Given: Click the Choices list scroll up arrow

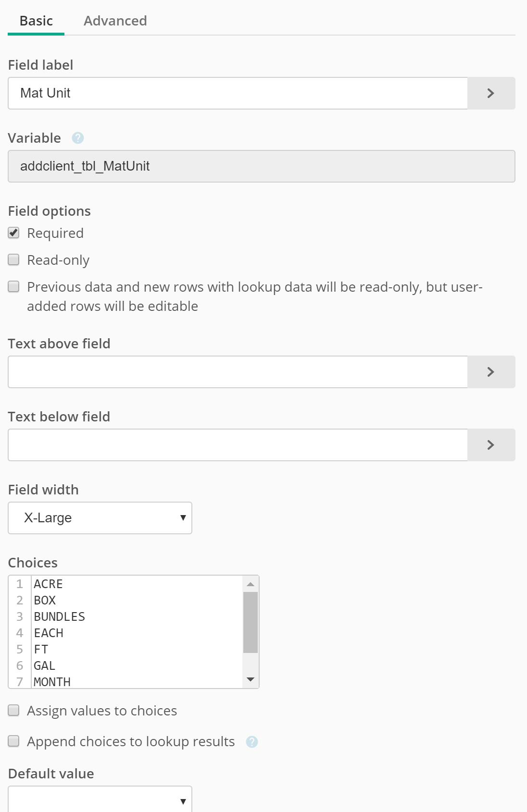Looking at the screenshot, I should coord(251,584).
